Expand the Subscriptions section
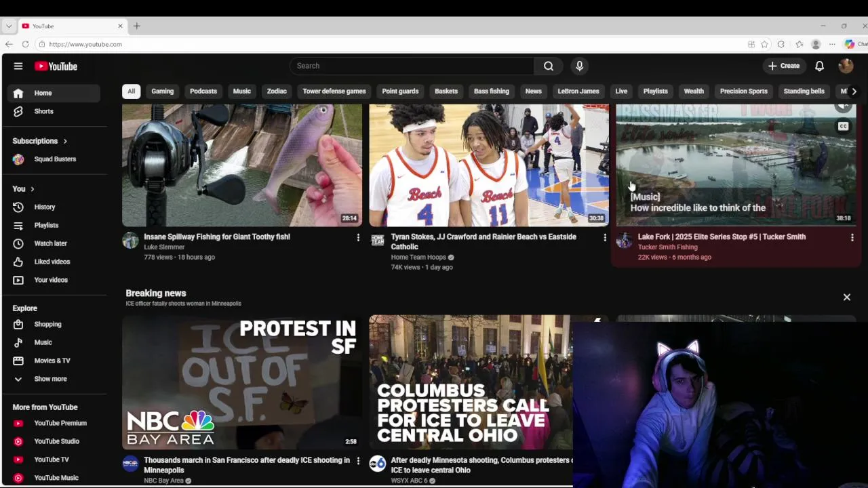Image resolution: width=868 pixels, height=488 pixels. (40, 141)
